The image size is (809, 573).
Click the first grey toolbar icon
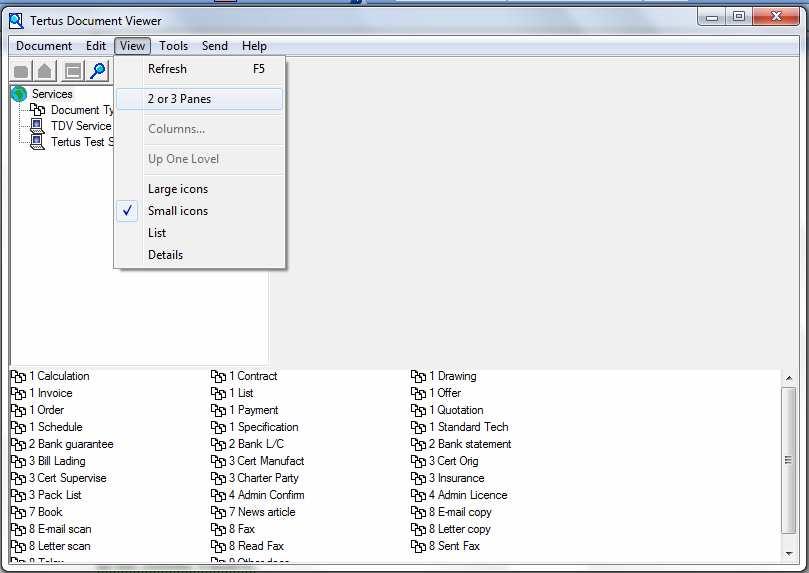(x=21, y=71)
